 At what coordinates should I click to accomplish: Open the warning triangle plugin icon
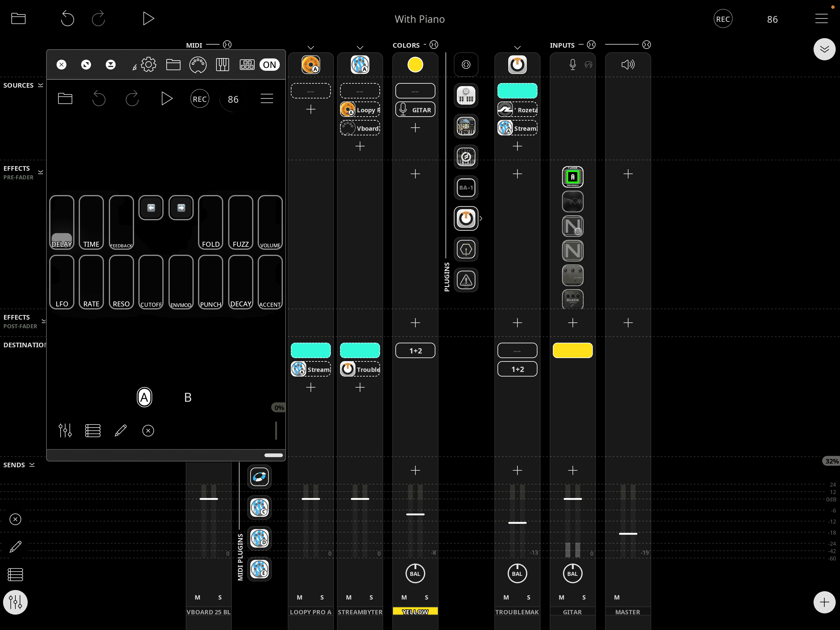pos(466,280)
